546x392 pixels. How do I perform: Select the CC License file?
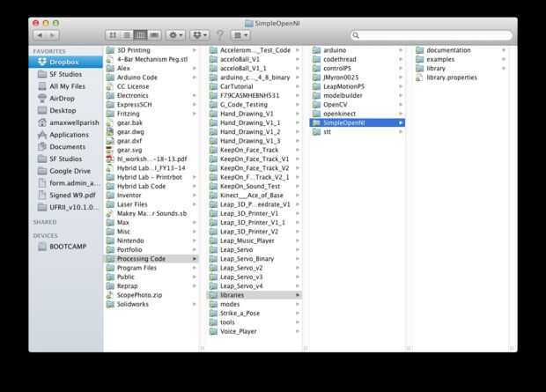pos(151,86)
